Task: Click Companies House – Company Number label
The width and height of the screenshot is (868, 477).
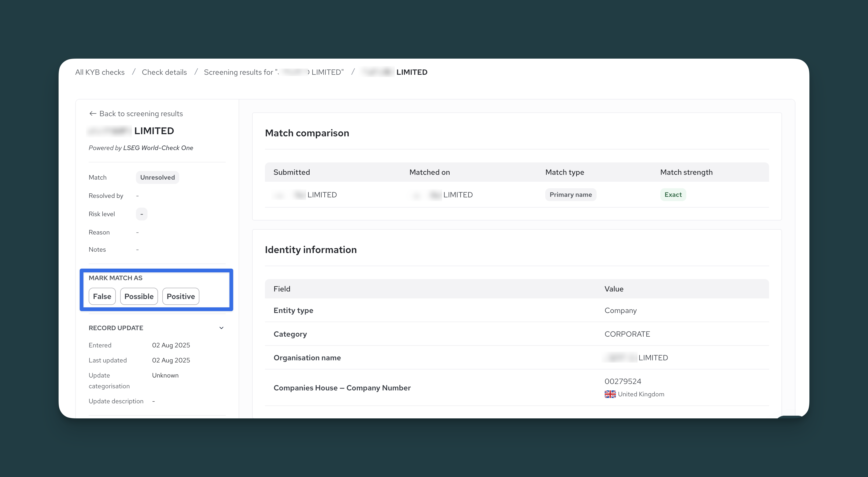Action: (x=342, y=388)
